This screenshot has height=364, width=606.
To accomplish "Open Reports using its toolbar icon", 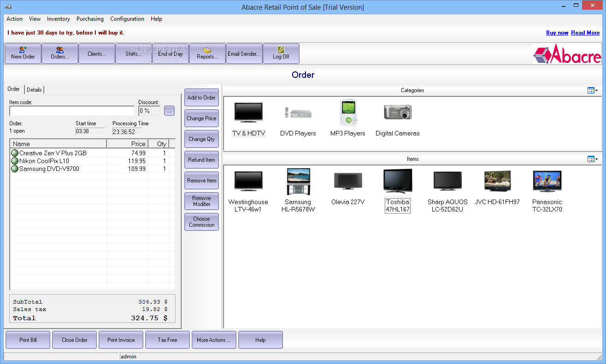I will coord(207,53).
